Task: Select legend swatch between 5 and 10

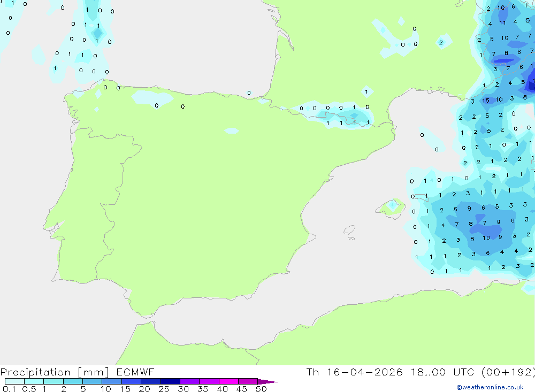Action: [x=93, y=381]
